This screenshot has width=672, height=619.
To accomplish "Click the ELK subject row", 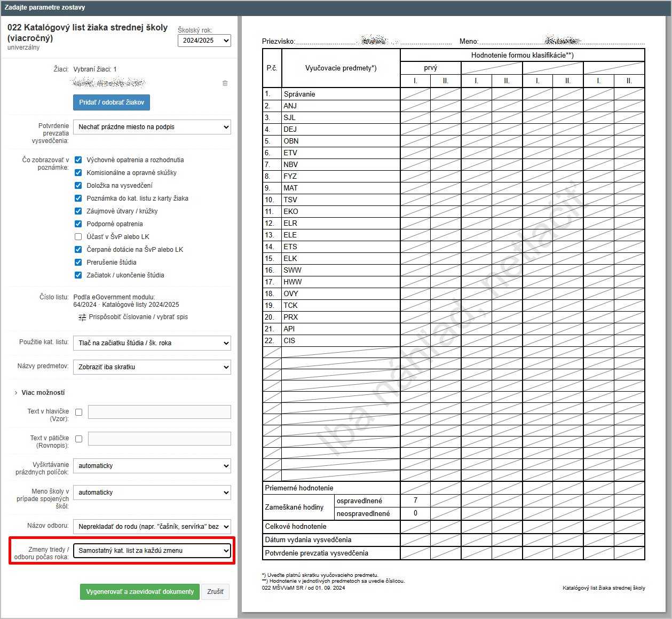I will 454,258.
